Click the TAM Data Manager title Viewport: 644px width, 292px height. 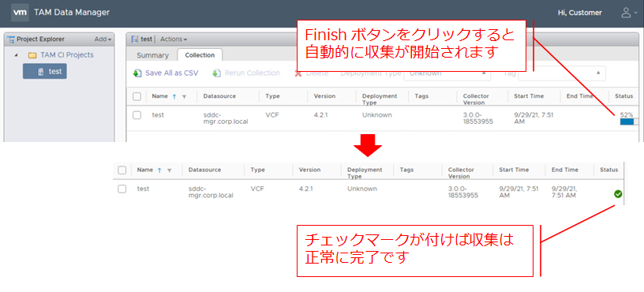click(72, 13)
